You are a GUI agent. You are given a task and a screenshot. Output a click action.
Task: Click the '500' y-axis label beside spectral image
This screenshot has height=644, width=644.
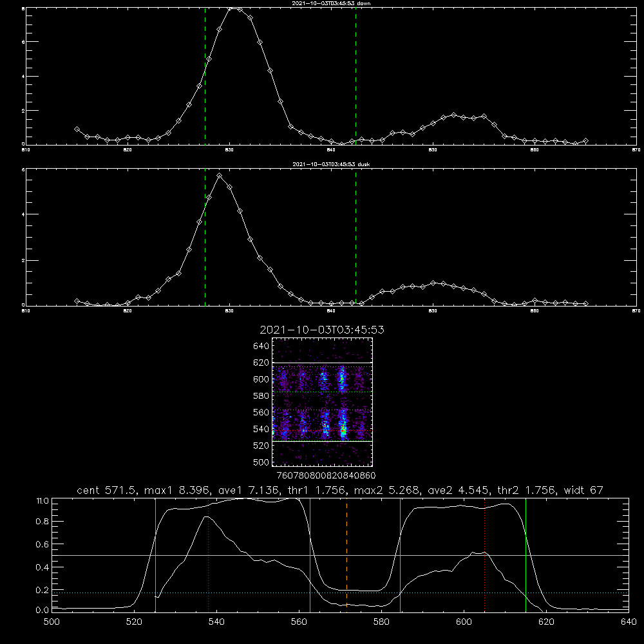tap(261, 462)
